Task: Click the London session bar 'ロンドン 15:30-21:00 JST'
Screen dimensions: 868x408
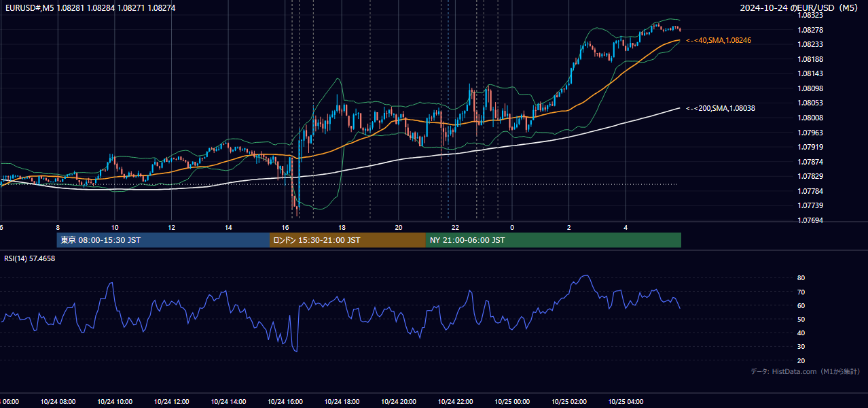Action: coord(348,240)
